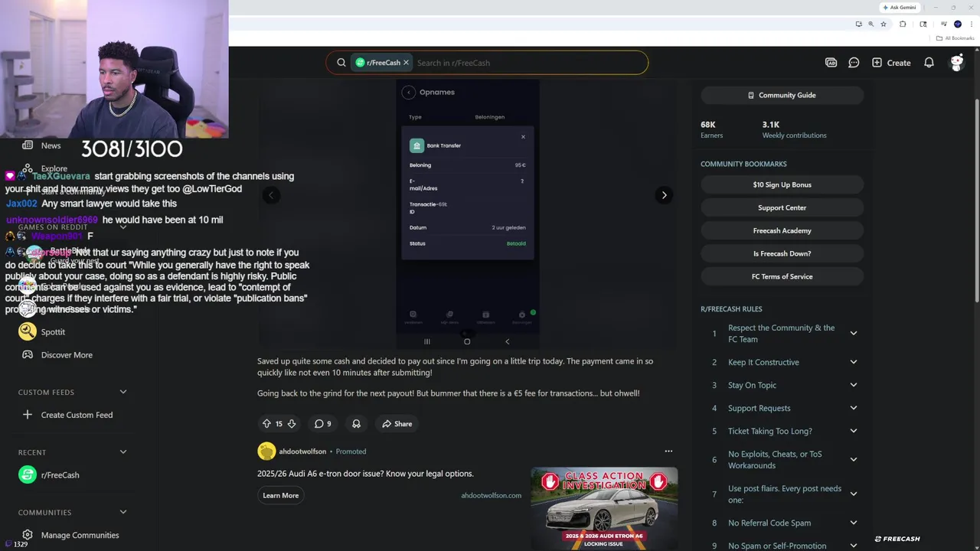
Task: Click the search magnifier icon
Action: (x=341, y=63)
